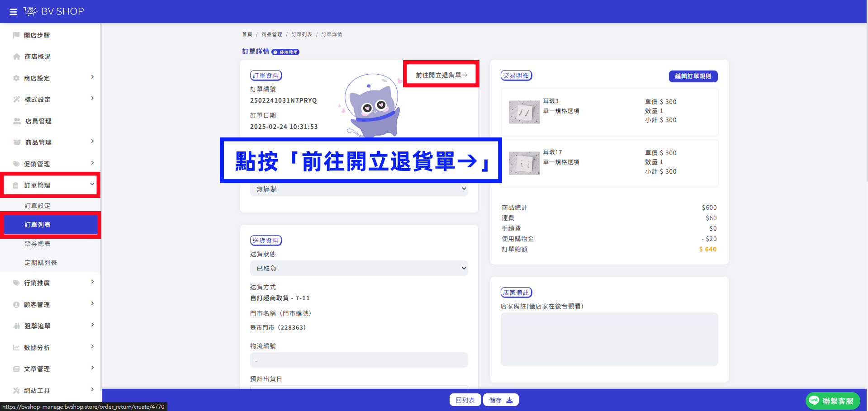Collapse the 訂單管理 chevron
This screenshot has width=868, height=411.
point(92,184)
